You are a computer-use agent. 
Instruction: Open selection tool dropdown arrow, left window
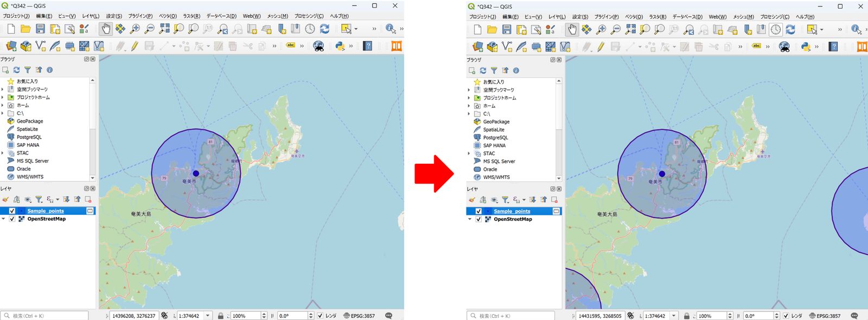[356, 29]
